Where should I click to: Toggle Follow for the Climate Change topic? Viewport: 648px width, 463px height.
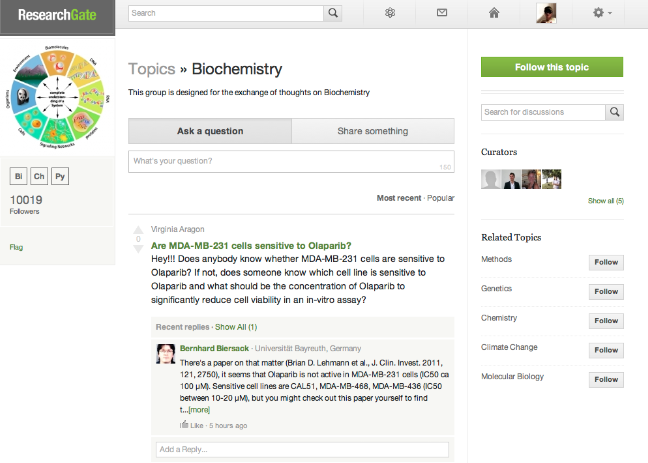coord(606,349)
